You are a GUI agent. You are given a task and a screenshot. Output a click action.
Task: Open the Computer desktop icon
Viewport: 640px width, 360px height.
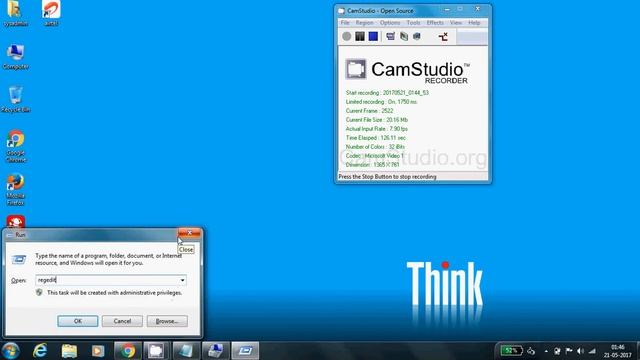tap(16, 57)
